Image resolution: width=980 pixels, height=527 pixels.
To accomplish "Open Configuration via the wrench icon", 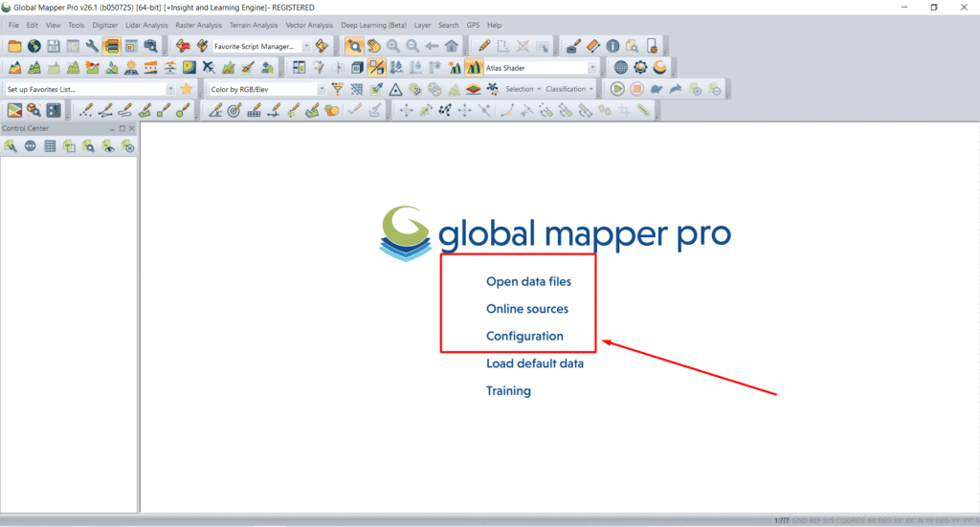I will 92,46.
